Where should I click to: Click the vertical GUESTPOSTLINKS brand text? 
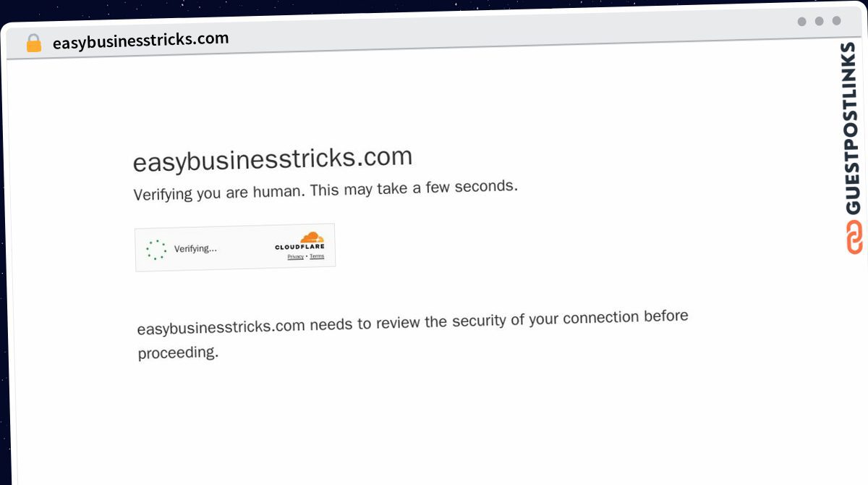854,129
